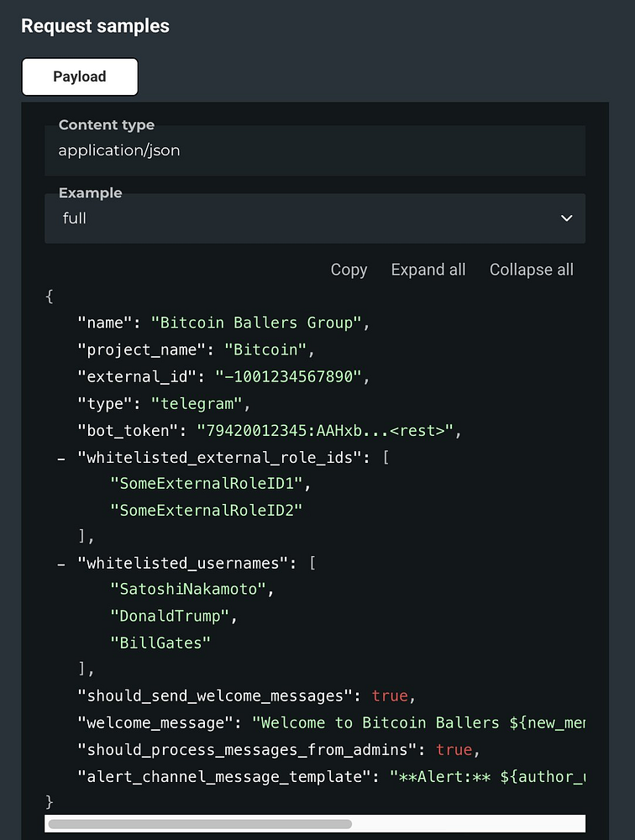Collapse the whitelisted_usernames array
This screenshot has width=635, height=840.
tap(61, 563)
